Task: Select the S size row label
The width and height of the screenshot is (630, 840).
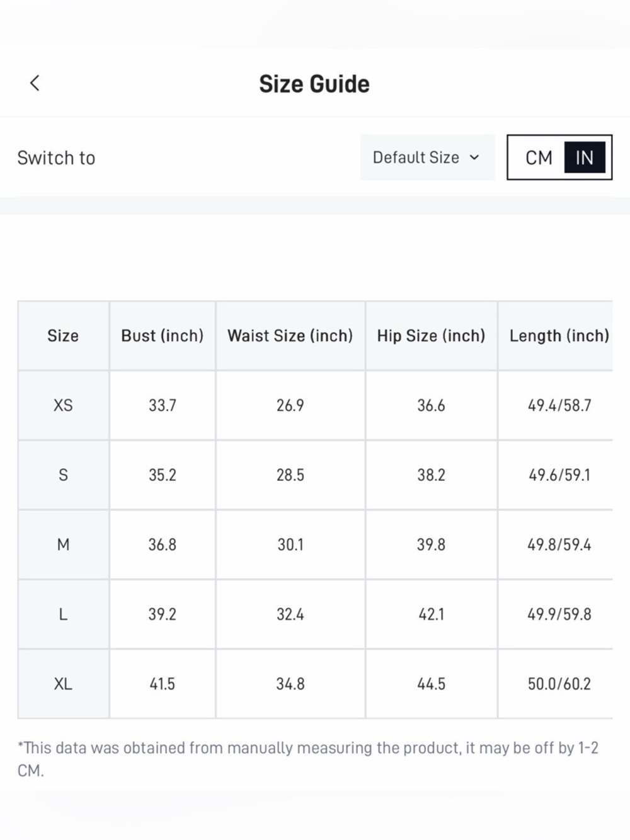Action: (63, 475)
